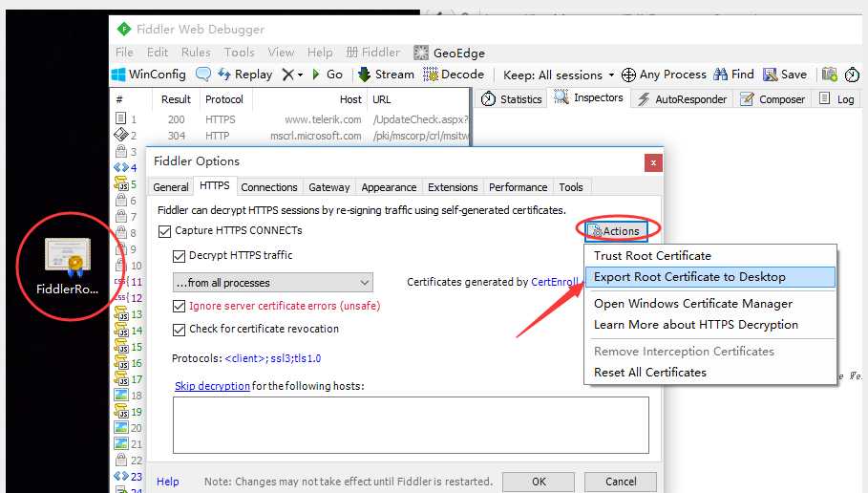
Task: Click the camera screenshot icon in toolbar
Action: pyautogui.click(x=829, y=75)
